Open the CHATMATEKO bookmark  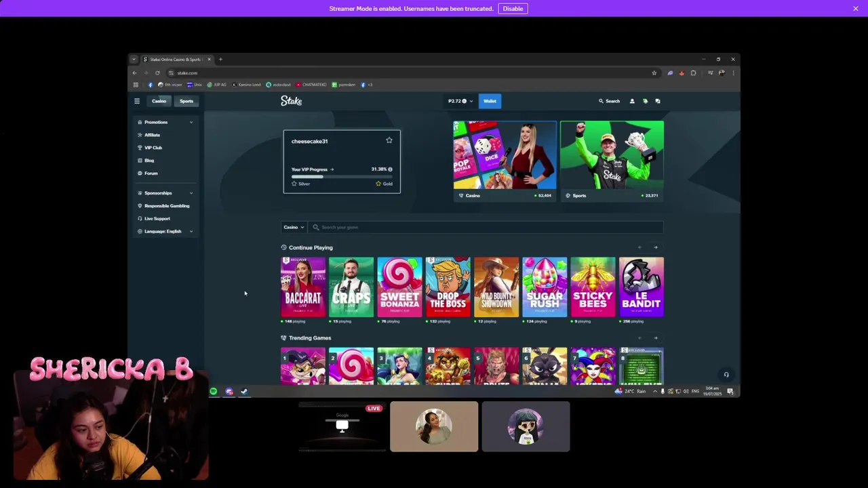coord(311,85)
